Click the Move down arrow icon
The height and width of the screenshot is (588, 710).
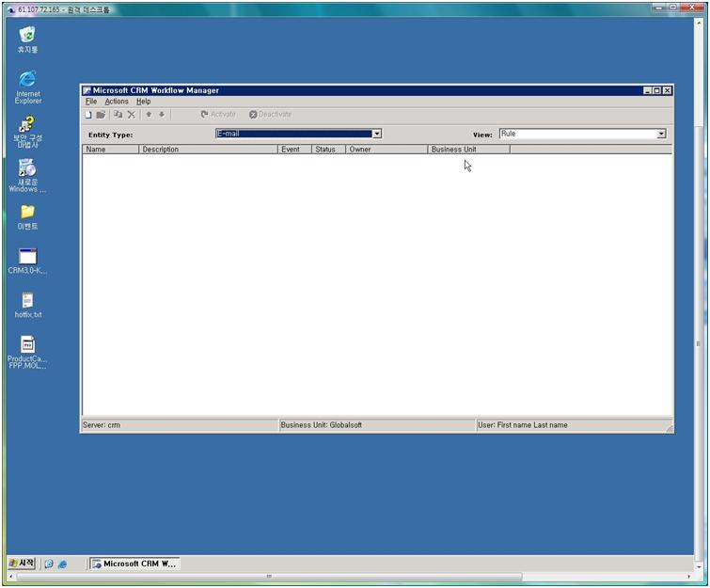coord(162,115)
